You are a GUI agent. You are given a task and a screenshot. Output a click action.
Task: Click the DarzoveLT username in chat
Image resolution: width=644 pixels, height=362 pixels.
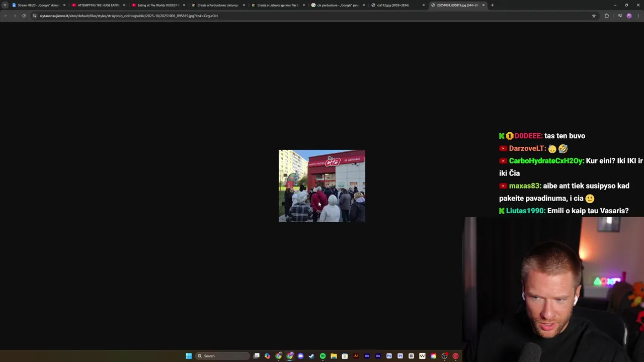[x=527, y=148]
